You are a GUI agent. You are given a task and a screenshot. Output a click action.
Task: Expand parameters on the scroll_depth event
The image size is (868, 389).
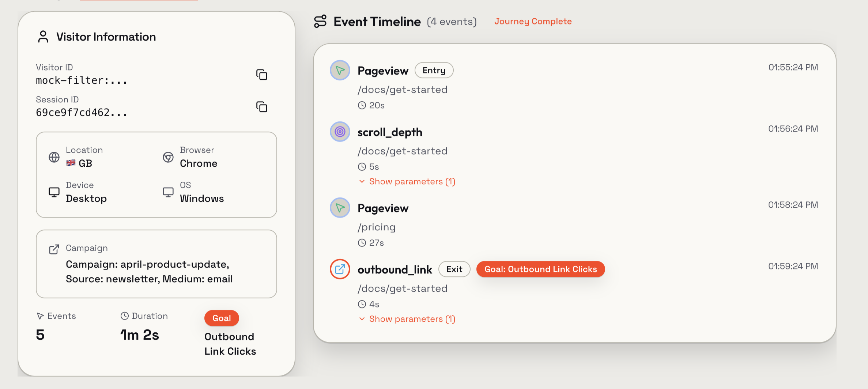[407, 181]
